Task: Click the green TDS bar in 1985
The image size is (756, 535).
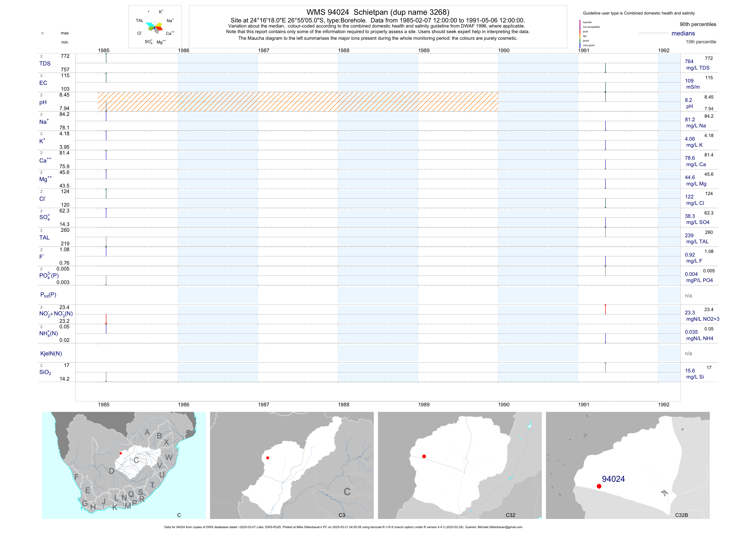Action: pyautogui.click(x=106, y=58)
